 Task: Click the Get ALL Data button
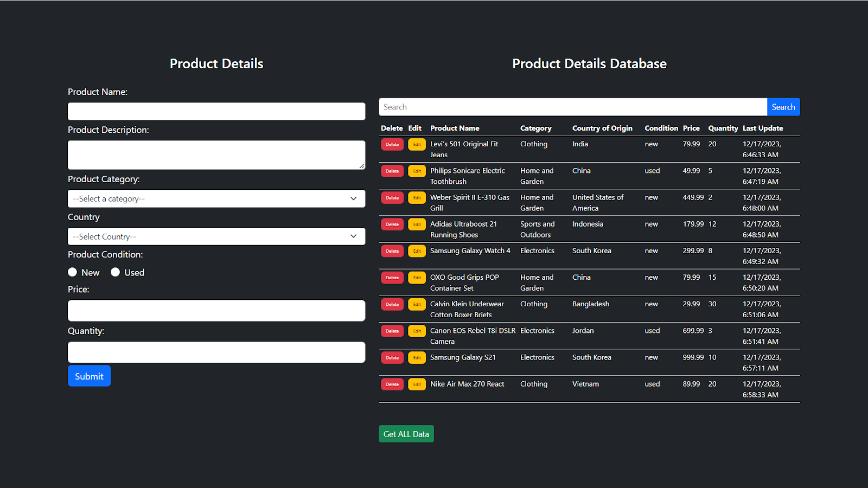[406, 434]
